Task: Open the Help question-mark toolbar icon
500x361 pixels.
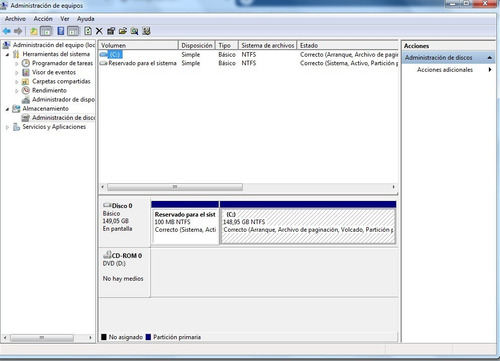Action: 61,31
